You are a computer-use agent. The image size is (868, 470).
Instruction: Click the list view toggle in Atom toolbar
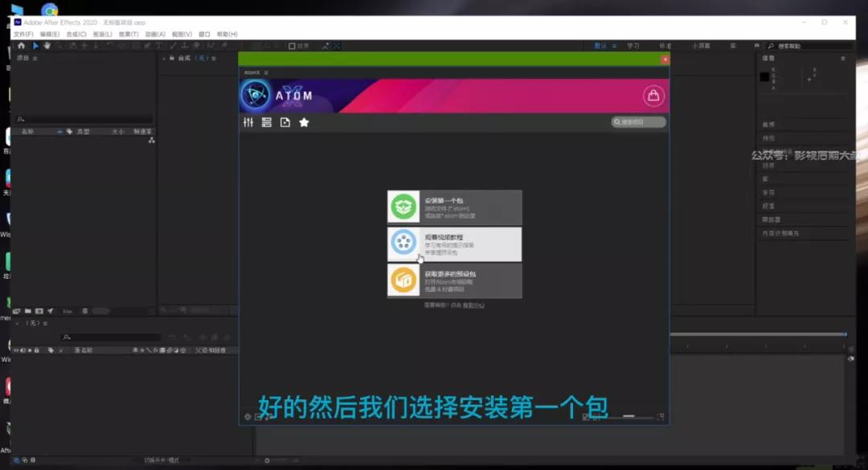pyautogui.click(x=265, y=122)
